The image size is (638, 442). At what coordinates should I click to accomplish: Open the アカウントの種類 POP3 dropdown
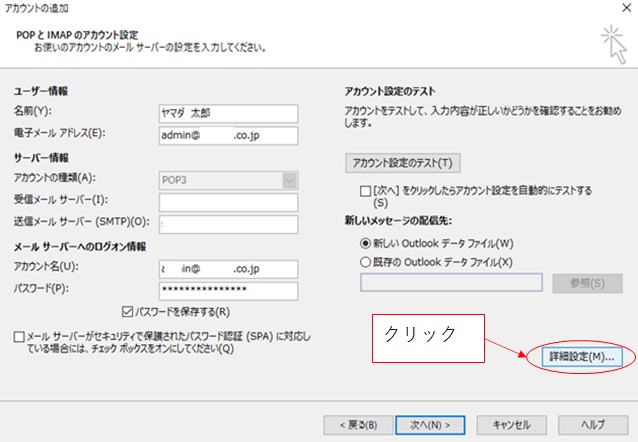228,180
